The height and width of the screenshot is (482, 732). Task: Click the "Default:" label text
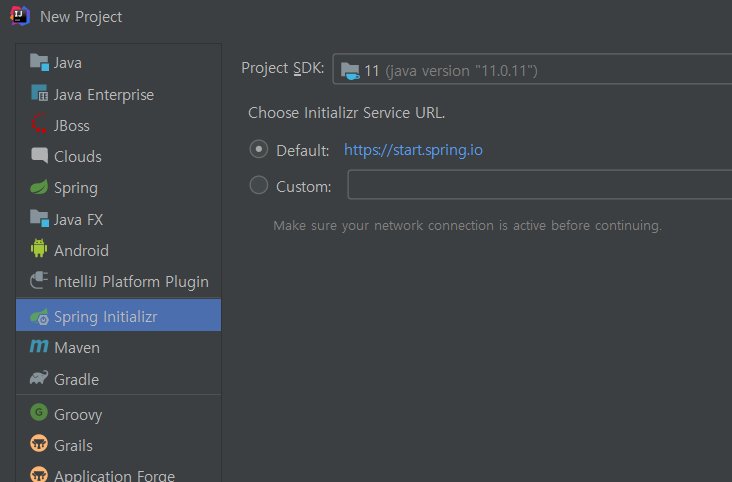(x=303, y=150)
